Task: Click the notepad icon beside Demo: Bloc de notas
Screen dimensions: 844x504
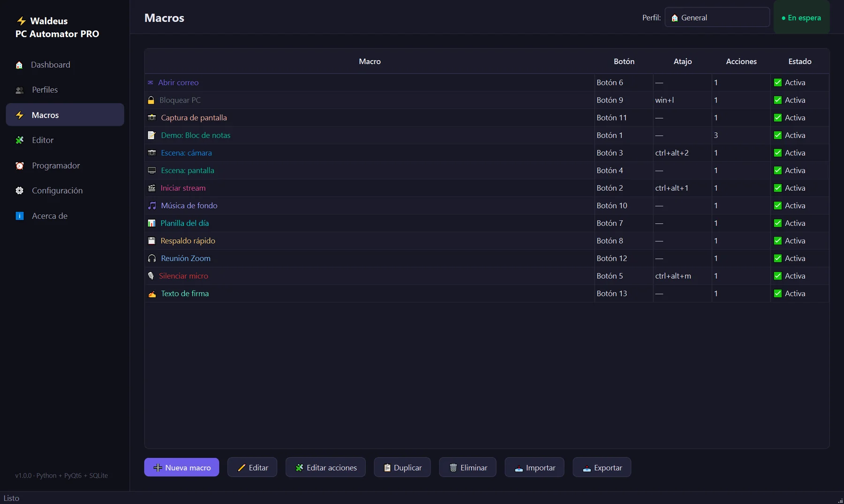Action: coord(151,135)
